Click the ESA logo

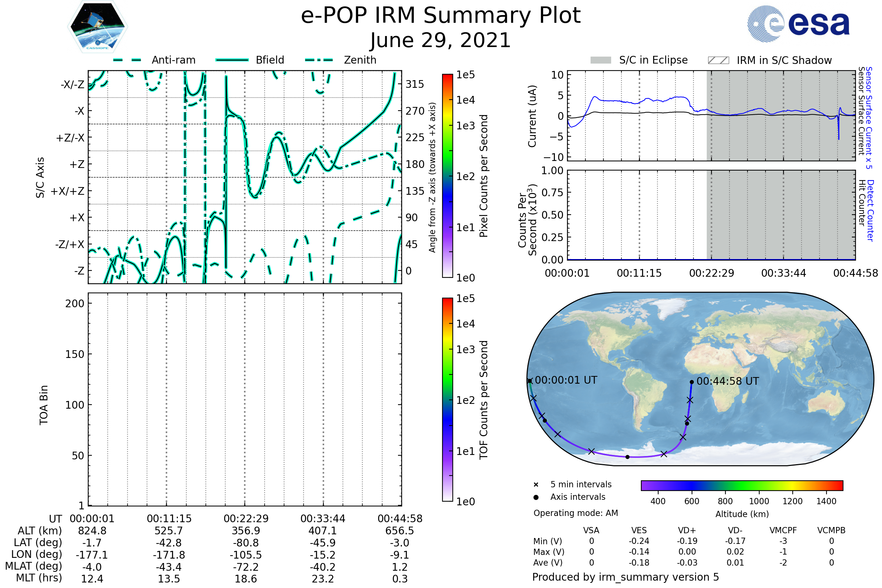tap(798, 24)
